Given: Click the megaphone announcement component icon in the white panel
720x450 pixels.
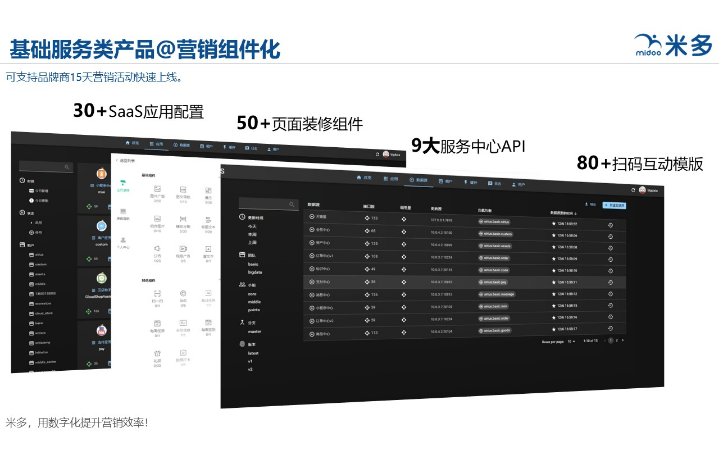Looking at the screenshot, I should (157, 249).
